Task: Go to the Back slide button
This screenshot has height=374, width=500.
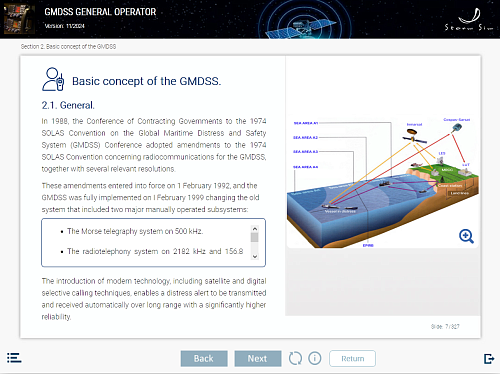Action: [x=204, y=358]
